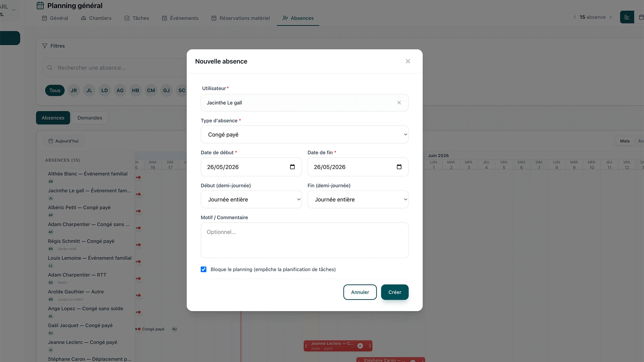Switch to the Événements tab
644x362 pixels.
(x=180, y=18)
